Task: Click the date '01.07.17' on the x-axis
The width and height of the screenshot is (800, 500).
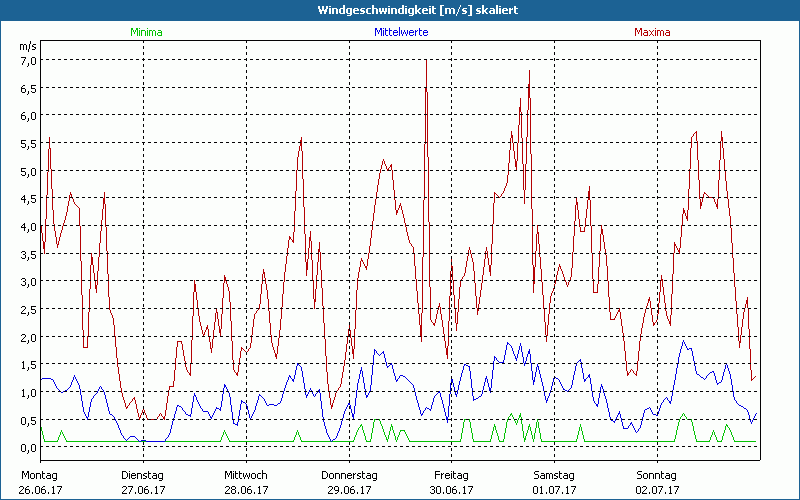Action: 553,490
